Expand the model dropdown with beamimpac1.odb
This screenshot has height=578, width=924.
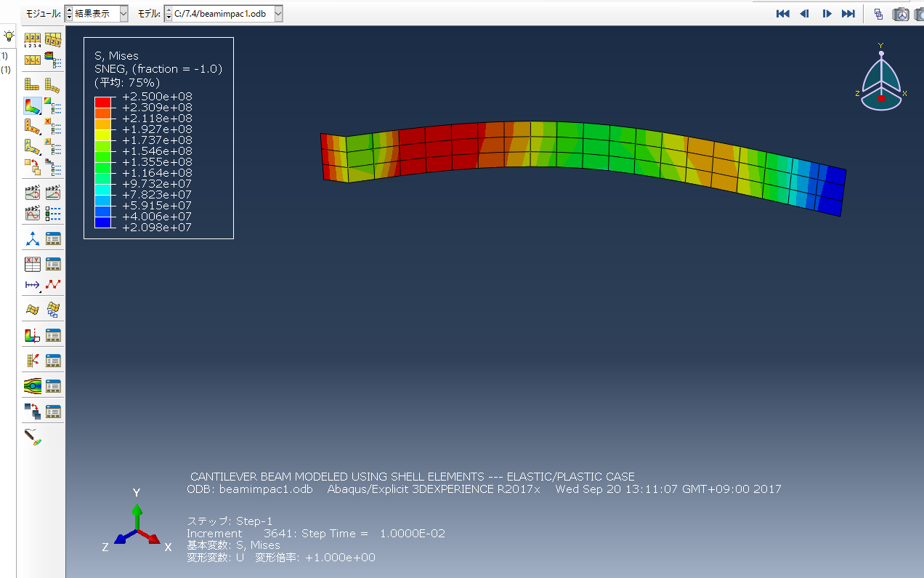[x=223, y=14]
